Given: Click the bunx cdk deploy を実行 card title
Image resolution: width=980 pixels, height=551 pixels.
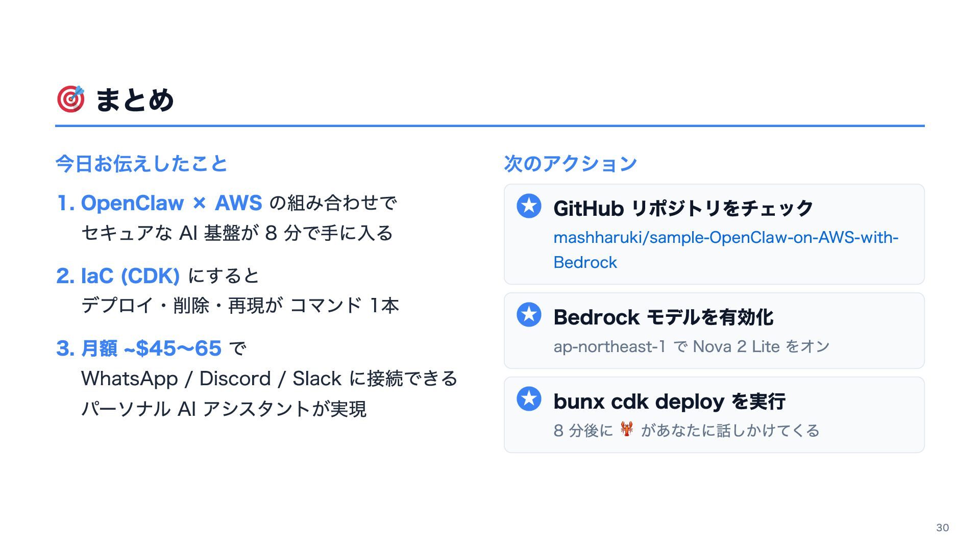Looking at the screenshot, I should click(669, 402).
